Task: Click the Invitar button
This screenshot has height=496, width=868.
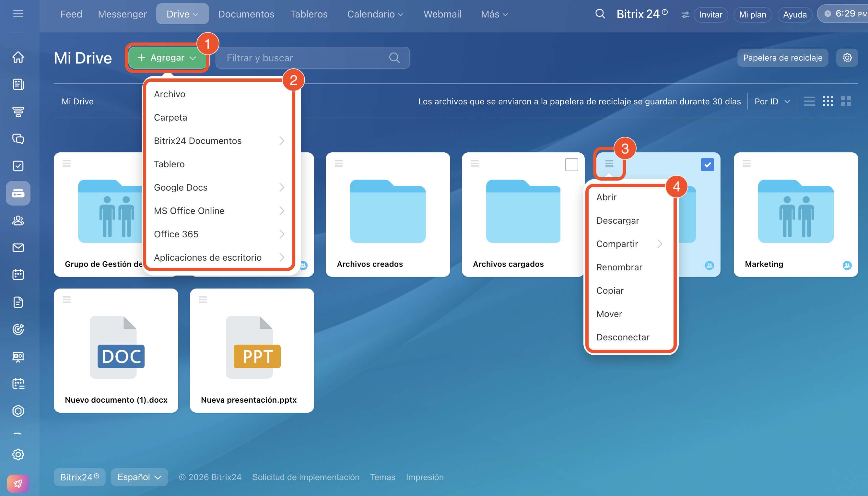Action: point(710,15)
